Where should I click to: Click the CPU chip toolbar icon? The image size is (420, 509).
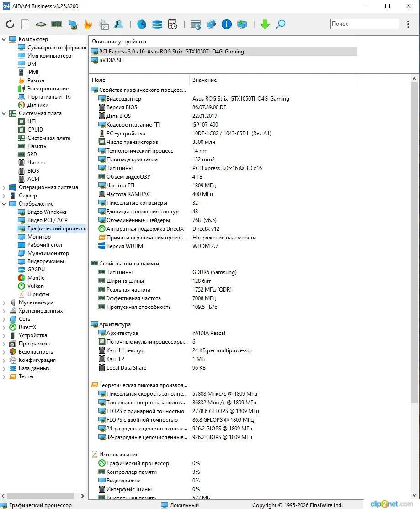41,24
